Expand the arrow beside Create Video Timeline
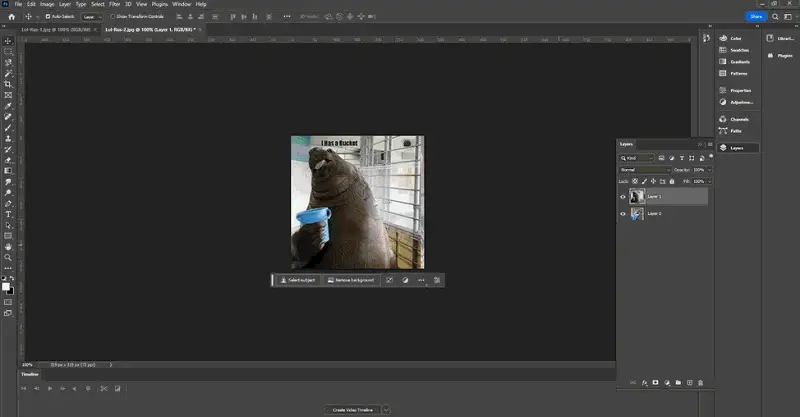 [386, 410]
